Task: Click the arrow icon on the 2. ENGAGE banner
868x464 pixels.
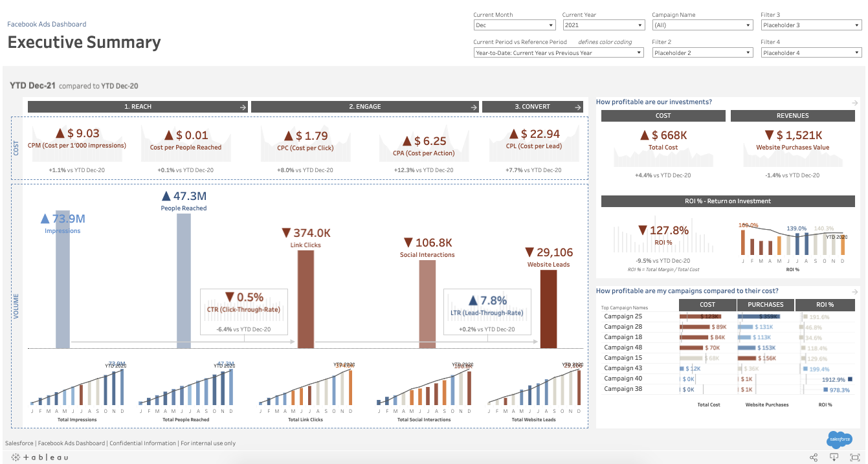Action: tap(475, 107)
